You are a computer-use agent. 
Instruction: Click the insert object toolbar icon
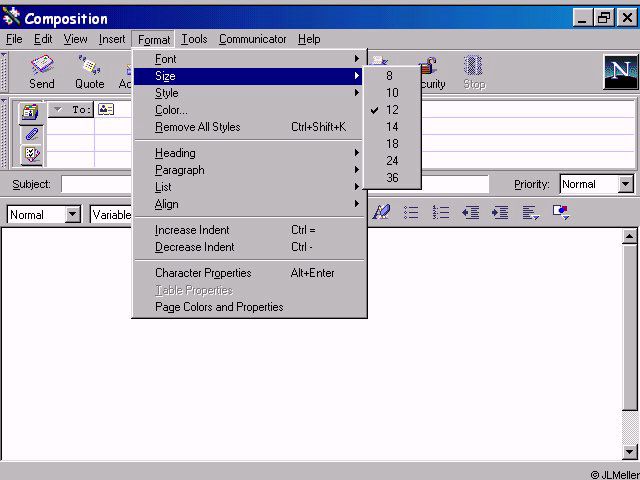click(561, 212)
